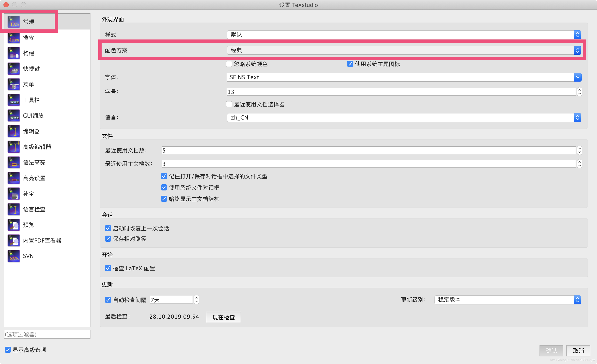Open the SVN settings icon
The width and height of the screenshot is (597, 364).
[x=14, y=256]
